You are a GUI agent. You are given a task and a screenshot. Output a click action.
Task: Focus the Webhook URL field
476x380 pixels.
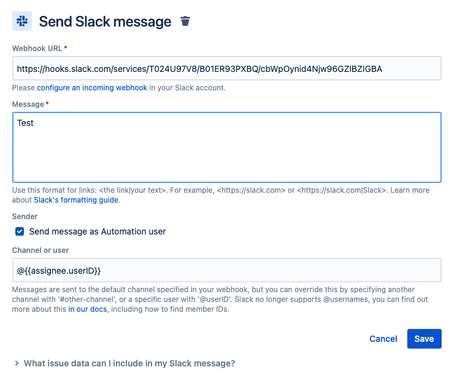pos(227,69)
